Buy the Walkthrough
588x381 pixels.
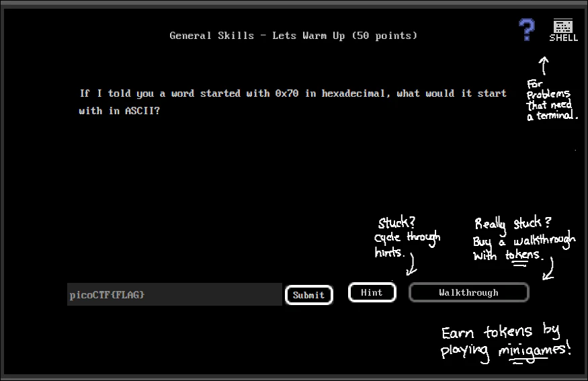[469, 292]
